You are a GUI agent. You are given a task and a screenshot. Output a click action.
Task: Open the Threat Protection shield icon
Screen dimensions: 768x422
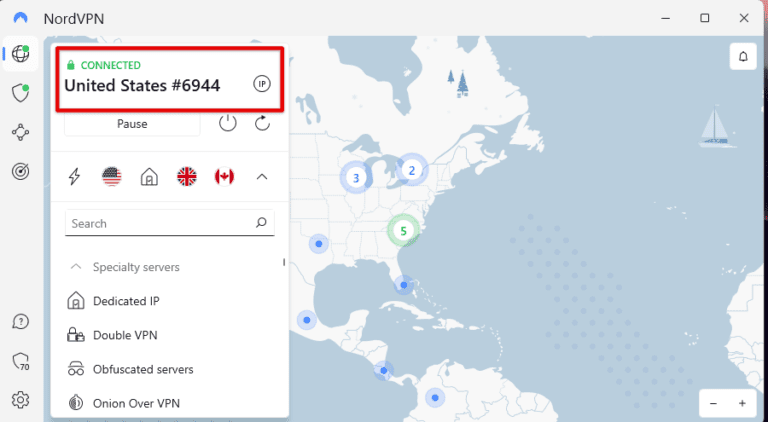pyautogui.click(x=20, y=93)
